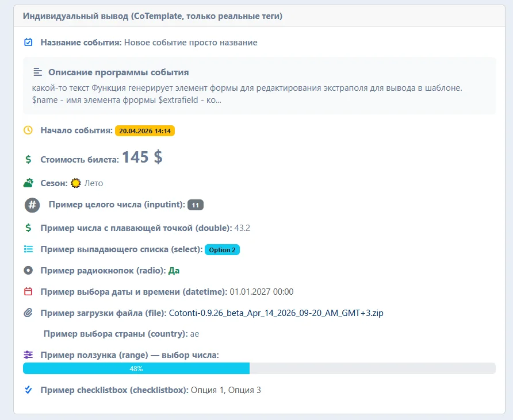Viewport: 513px width, 420px height.
Task: Click the radio dot icon beside radio example
Action: pos(28,270)
